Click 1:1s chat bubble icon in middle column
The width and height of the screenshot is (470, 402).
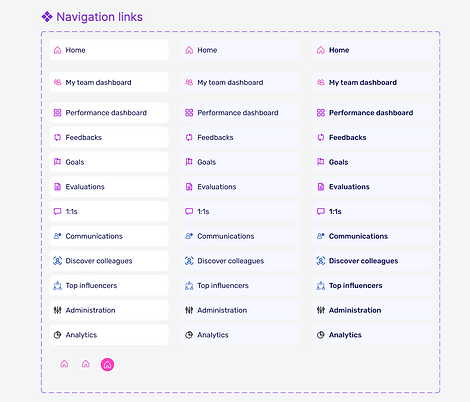(x=189, y=211)
